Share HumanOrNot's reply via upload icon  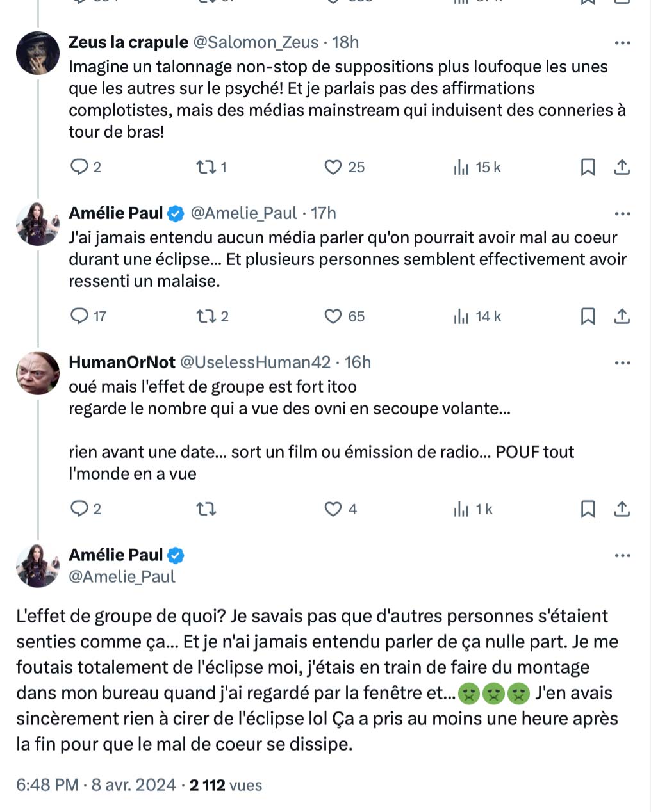[x=622, y=509]
